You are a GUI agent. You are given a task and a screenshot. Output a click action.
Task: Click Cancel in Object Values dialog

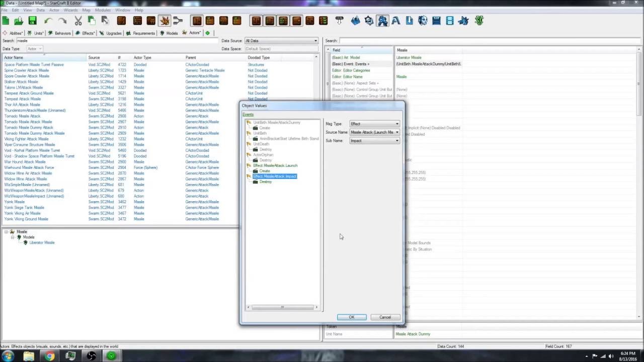[385, 317]
